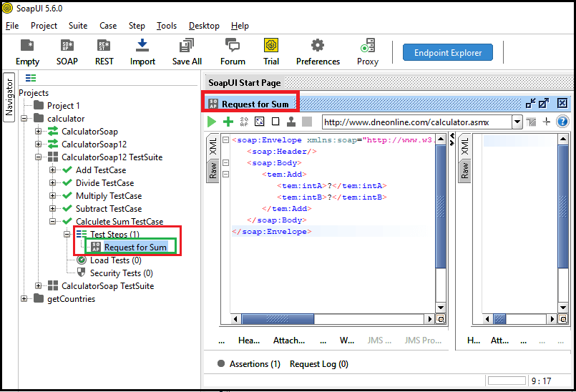Click the Security Tests (0) shield icon
Image resolution: width=576 pixels, height=392 pixels.
point(81,273)
